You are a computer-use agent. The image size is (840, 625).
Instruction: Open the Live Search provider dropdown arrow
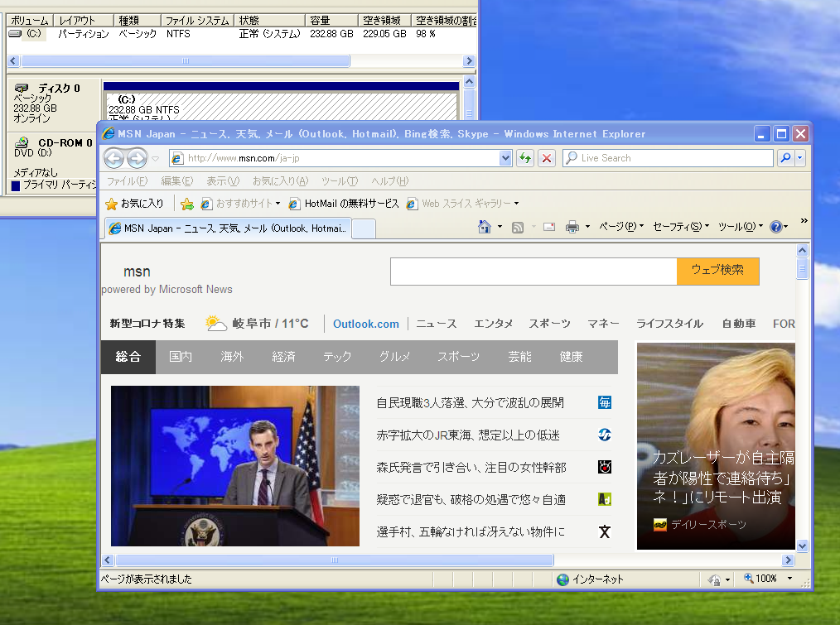pyautogui.click(x=799, y=158)
